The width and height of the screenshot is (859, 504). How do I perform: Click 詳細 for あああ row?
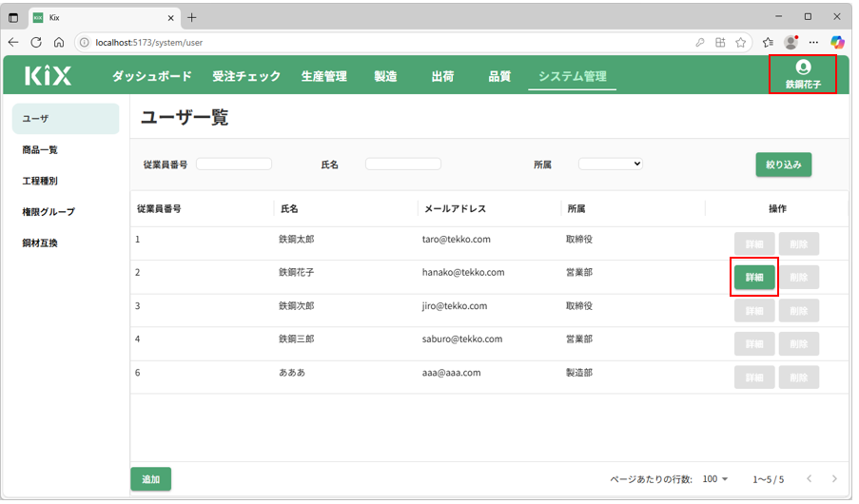[x=754, y=378]
